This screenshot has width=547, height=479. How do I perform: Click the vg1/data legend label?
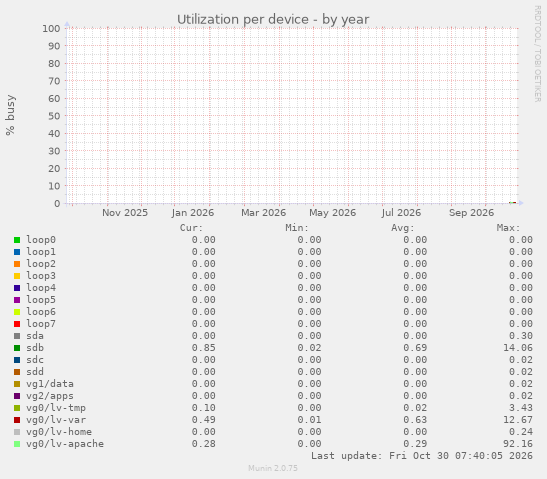(x=50, y=384)
